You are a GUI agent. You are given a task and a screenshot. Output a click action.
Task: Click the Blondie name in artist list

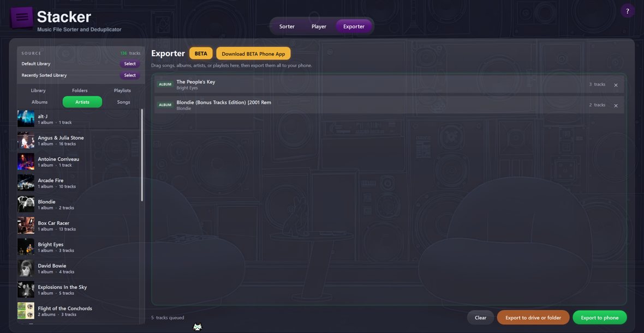click(46, 202)
